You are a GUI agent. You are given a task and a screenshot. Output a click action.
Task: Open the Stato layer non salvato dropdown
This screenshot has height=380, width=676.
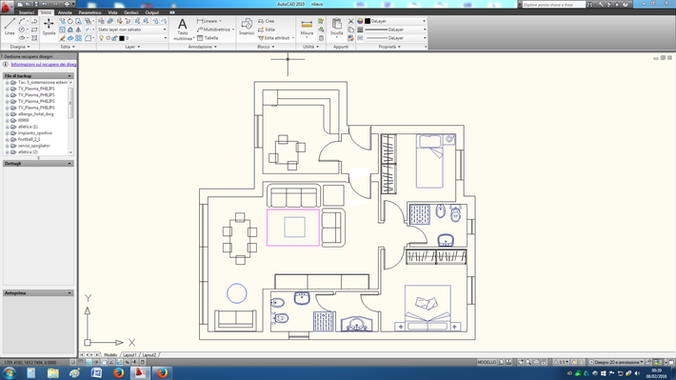[x=132, y=29]
